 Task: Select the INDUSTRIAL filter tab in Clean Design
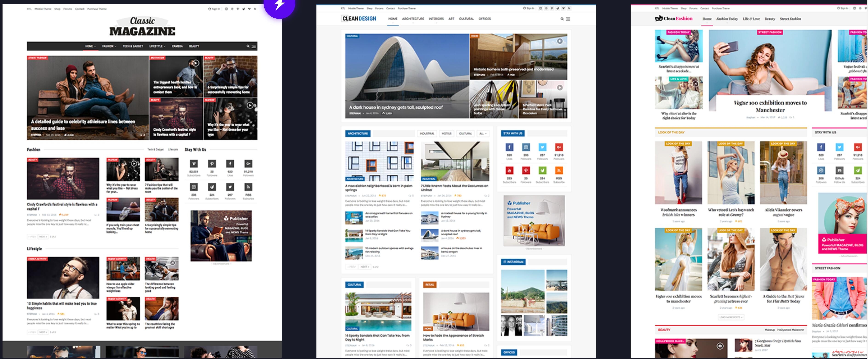[x=427, y=134]
